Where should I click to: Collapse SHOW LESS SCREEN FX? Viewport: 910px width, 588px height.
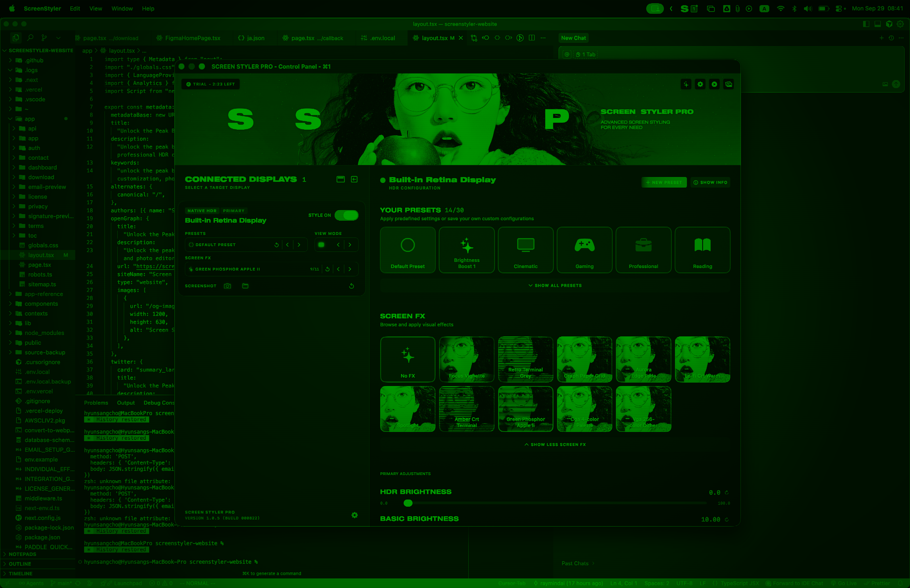pos(555,444)
